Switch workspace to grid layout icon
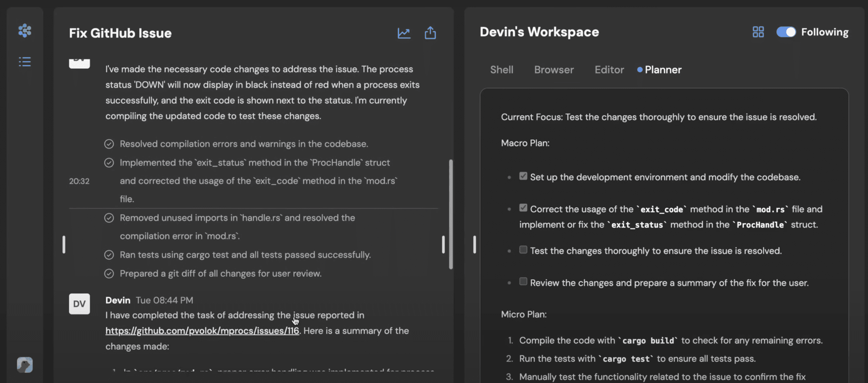 [x=758, y=32]
